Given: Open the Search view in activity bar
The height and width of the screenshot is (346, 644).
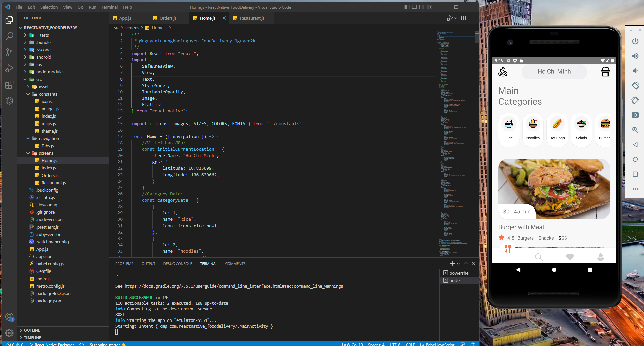Looking at the screenshot, I should pyautogui.click(x=9, y=36).
